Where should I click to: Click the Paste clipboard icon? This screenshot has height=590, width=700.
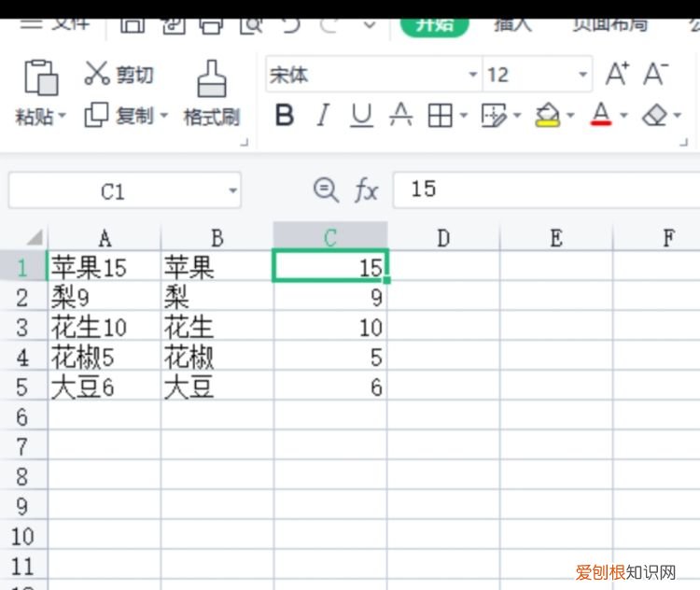pyautogui.click(x=41, y=77)
